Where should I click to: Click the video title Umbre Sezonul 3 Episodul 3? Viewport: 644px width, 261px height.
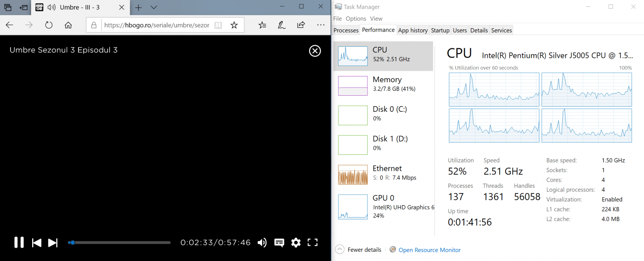64,50
